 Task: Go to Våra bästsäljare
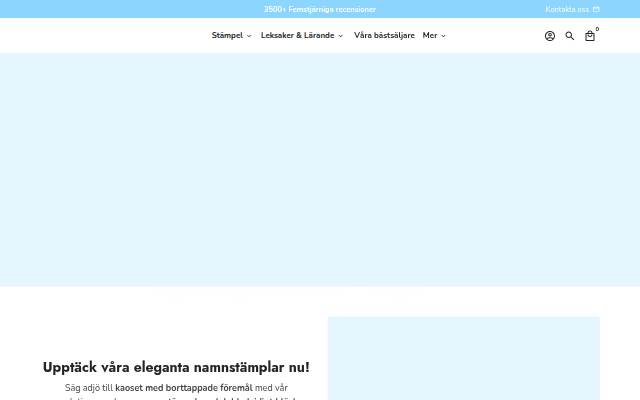coord(384,36)
